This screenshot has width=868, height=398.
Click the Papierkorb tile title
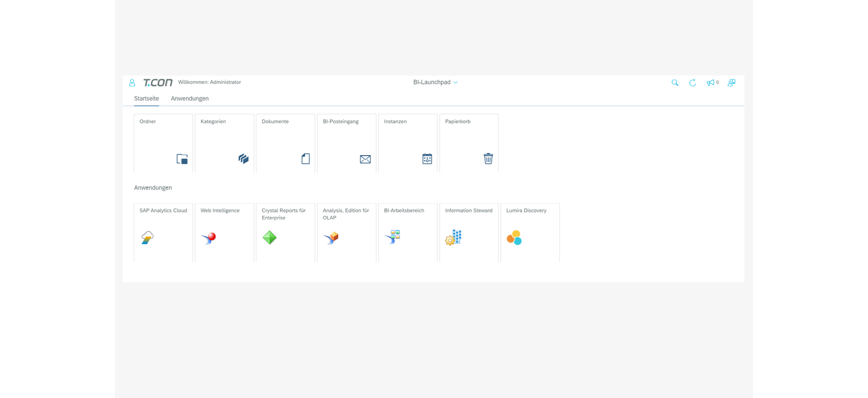pyautogui.click(x=458, y=121)
